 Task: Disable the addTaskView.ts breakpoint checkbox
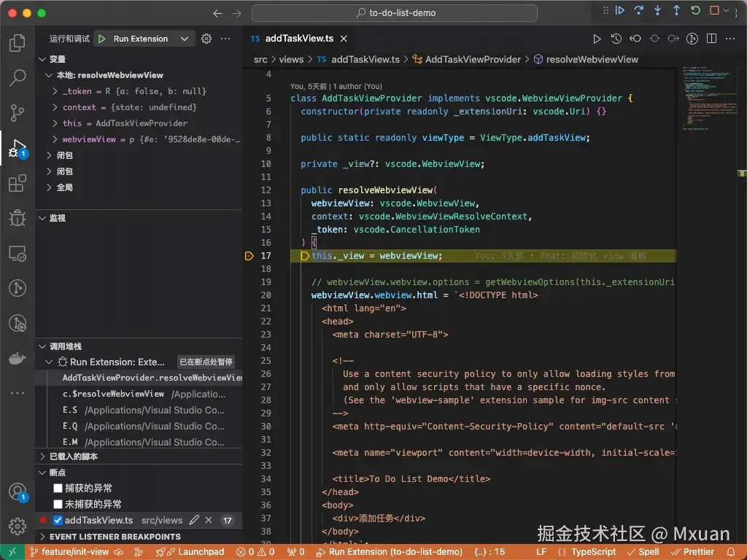(x=58, y=521)
